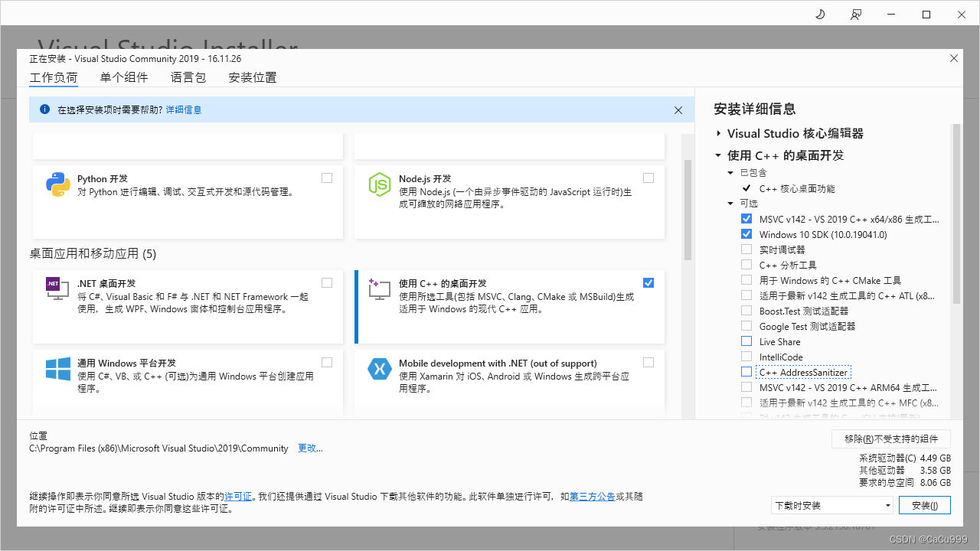980x551 pixels.
Task: Enable C++ AddressSanitizer component
Action: tap(746, 372)
